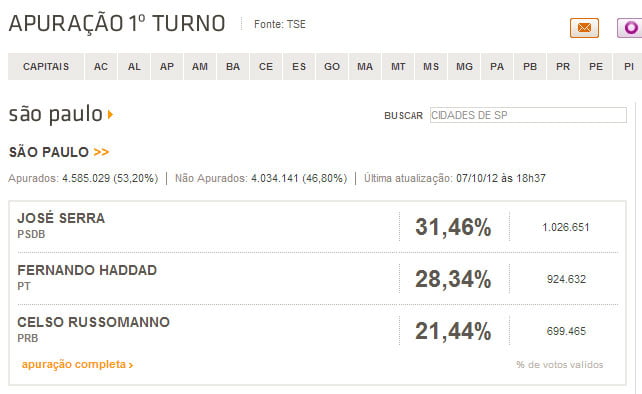Click the JOSÉ SERRA candidate row
Image resolution: width=642 pixels, height=394 pixels.
[x=318, y=226]
